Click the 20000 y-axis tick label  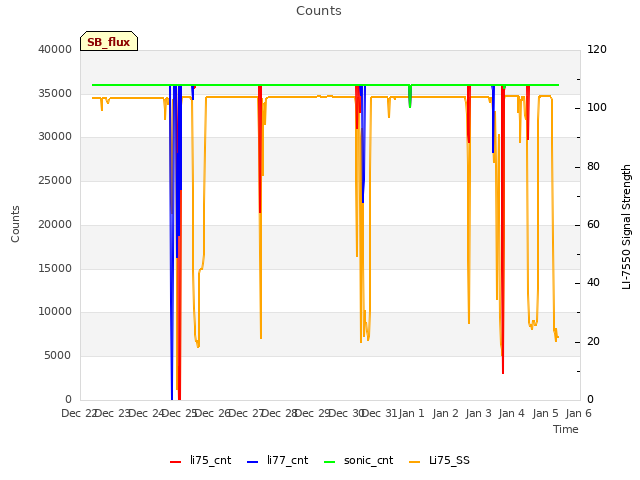pos(55,224)
